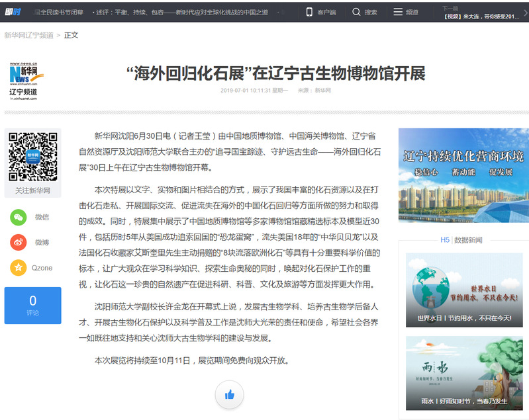Click the 即时 logo in top bar
Viewport: 529px width, 420px height.
(13, 11)
